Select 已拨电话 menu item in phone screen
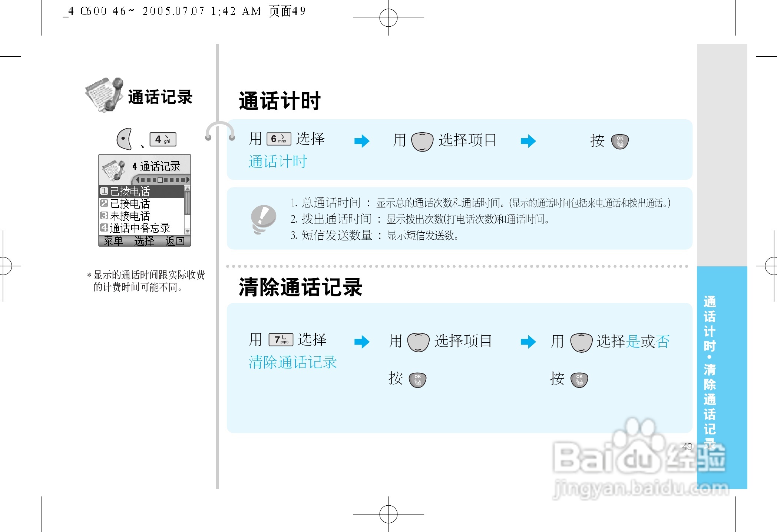Screen dimensions: 777x532 click(130, 191)
